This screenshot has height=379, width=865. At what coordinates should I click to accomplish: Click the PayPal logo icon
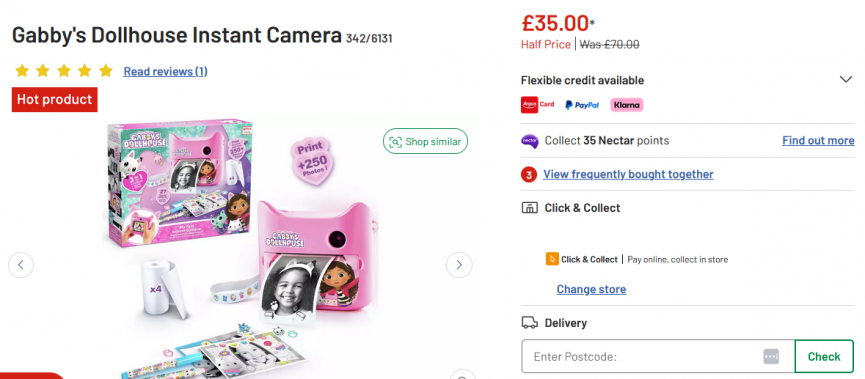(x=582, y=105)
